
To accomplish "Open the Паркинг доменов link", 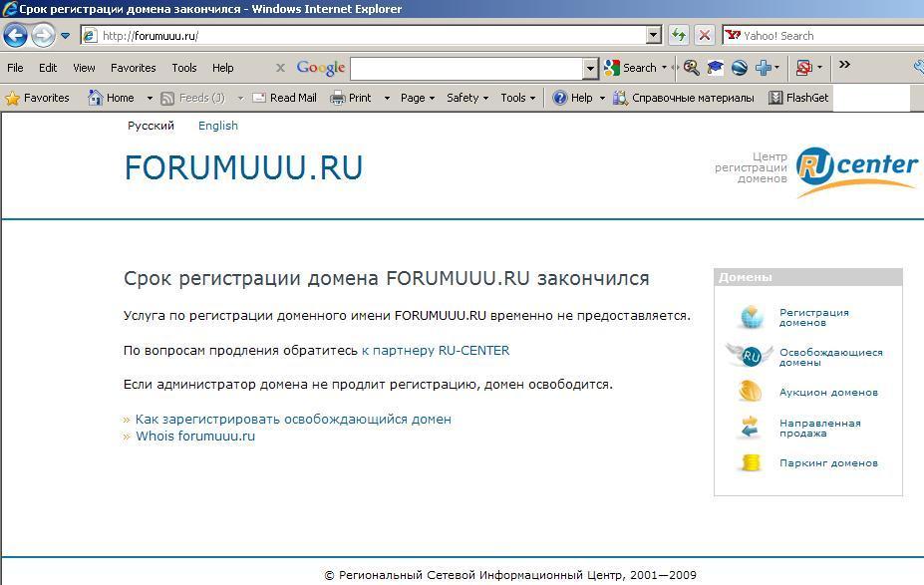I will [x=828, y=463].
